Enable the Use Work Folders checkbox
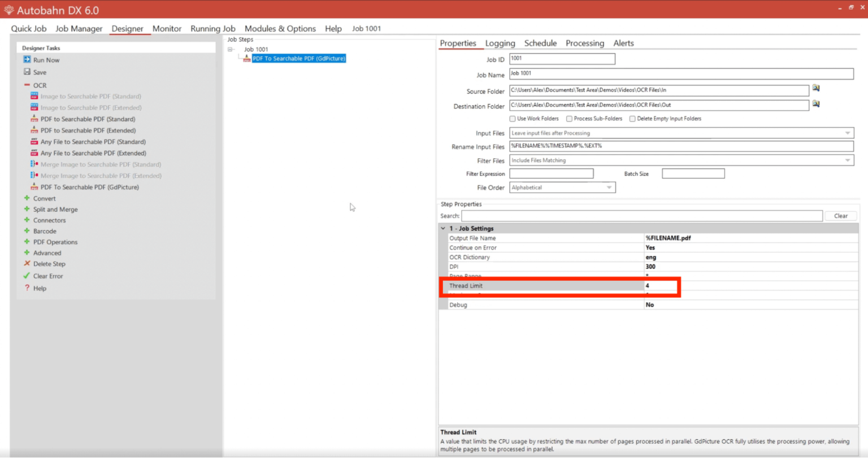The image size is (868, 458). [x=513, y=119]
